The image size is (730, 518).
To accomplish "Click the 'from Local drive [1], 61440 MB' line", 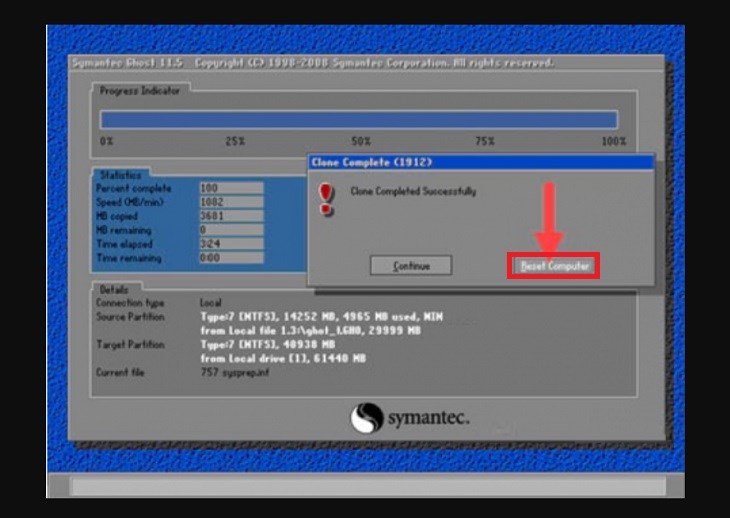I will 283,358.
